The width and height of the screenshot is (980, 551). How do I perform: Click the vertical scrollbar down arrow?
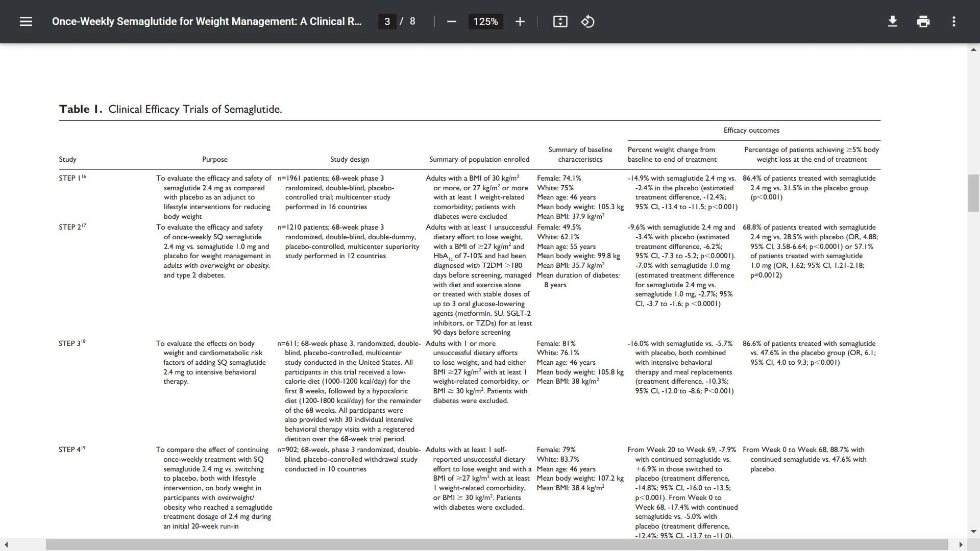[x=973, y=531]
